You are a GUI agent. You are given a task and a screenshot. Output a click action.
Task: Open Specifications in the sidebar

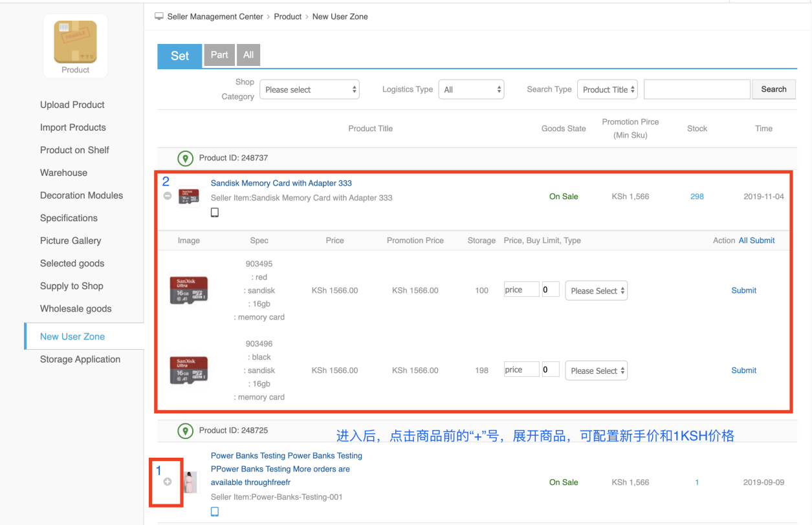(69, 218)
